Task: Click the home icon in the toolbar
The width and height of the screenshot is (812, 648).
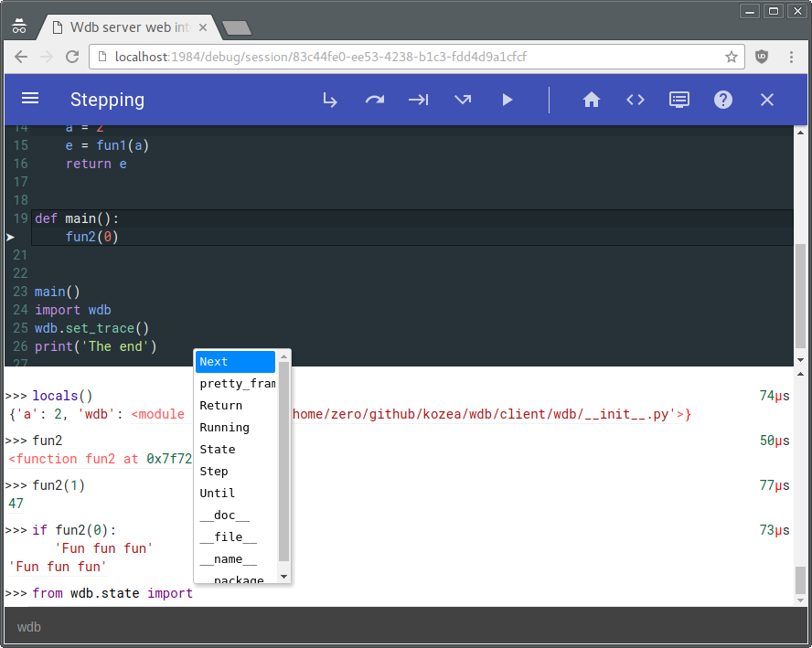Action: click(591, 100)
